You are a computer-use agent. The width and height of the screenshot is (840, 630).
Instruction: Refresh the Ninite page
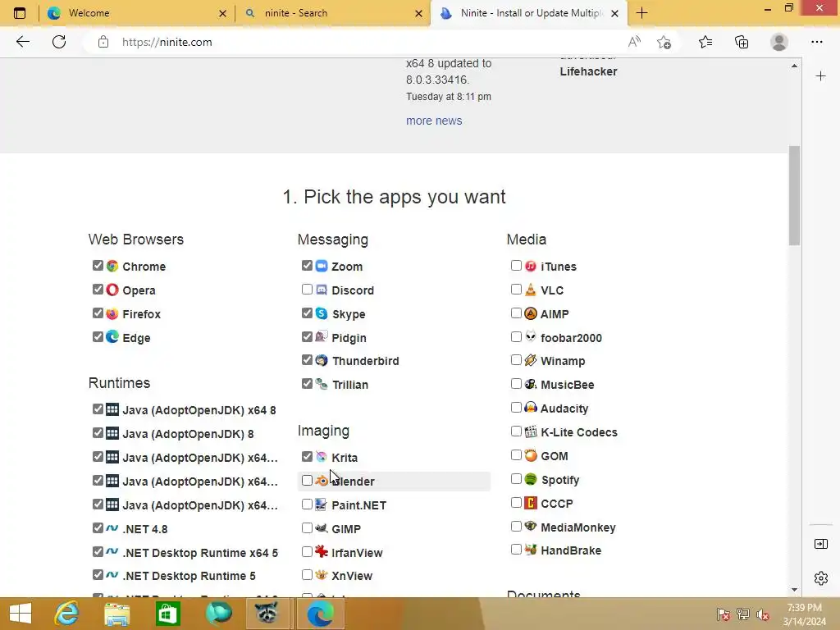(x=59, y=42)
